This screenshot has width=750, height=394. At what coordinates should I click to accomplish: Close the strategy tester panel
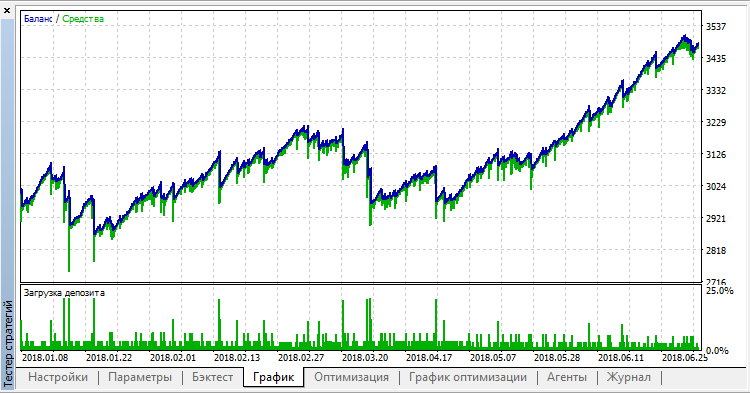[x=7, y=11]
